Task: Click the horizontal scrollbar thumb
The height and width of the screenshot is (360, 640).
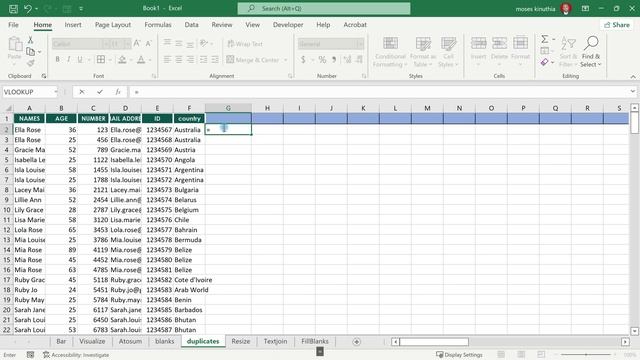Action: 434,342
